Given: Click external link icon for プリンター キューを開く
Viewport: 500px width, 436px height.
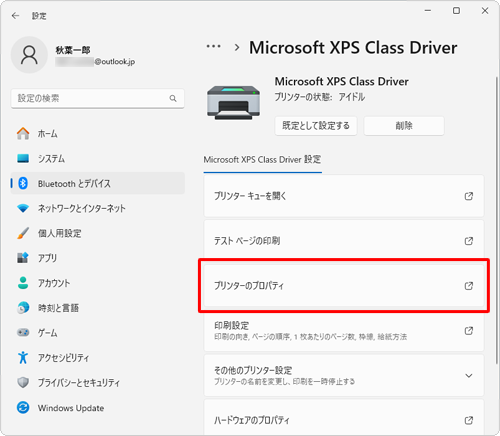Looking at the screenshot, I should point(469,196).
